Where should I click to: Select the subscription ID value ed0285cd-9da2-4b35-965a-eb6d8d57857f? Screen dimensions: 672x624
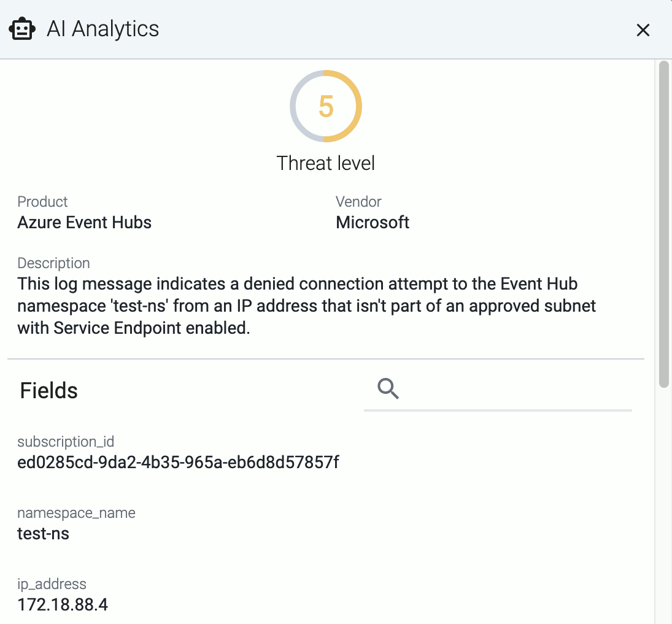179,463
